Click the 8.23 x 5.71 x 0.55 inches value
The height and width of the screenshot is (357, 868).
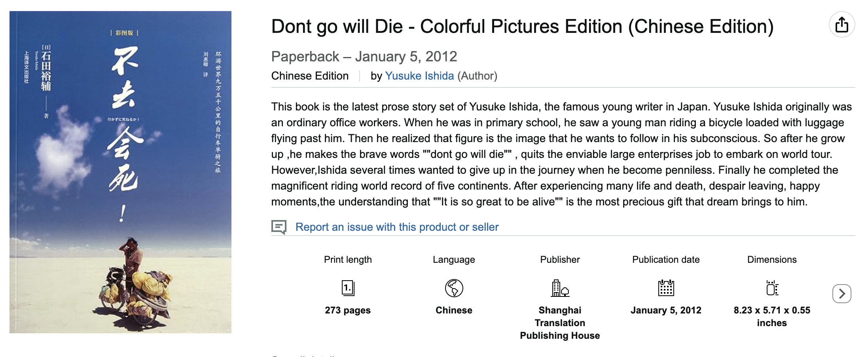pos(772,317)
